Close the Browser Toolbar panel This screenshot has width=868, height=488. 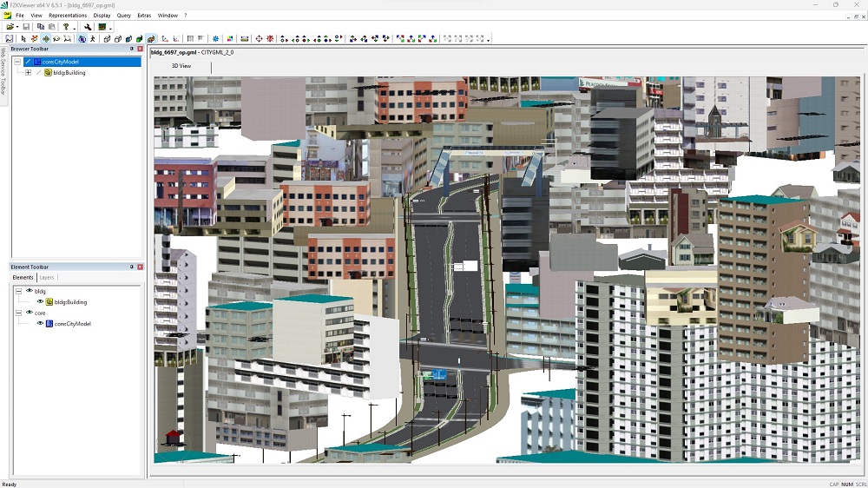tap(140, 49)
